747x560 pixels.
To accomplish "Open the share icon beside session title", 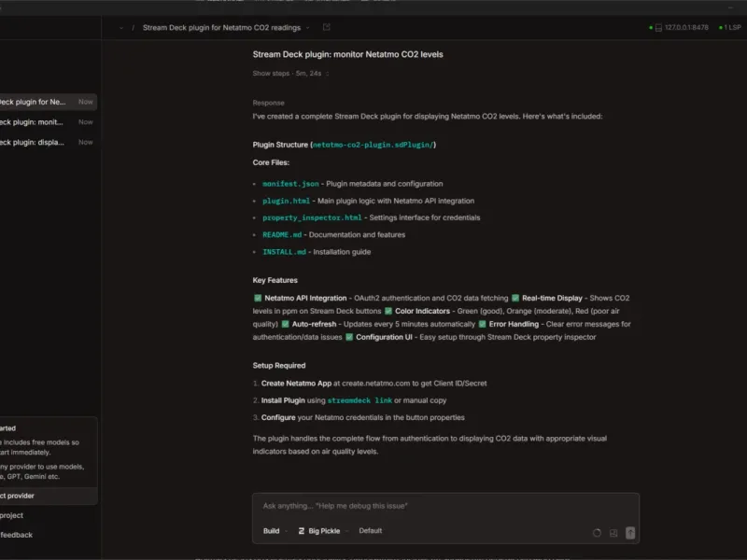I will [x=326, y=27].
